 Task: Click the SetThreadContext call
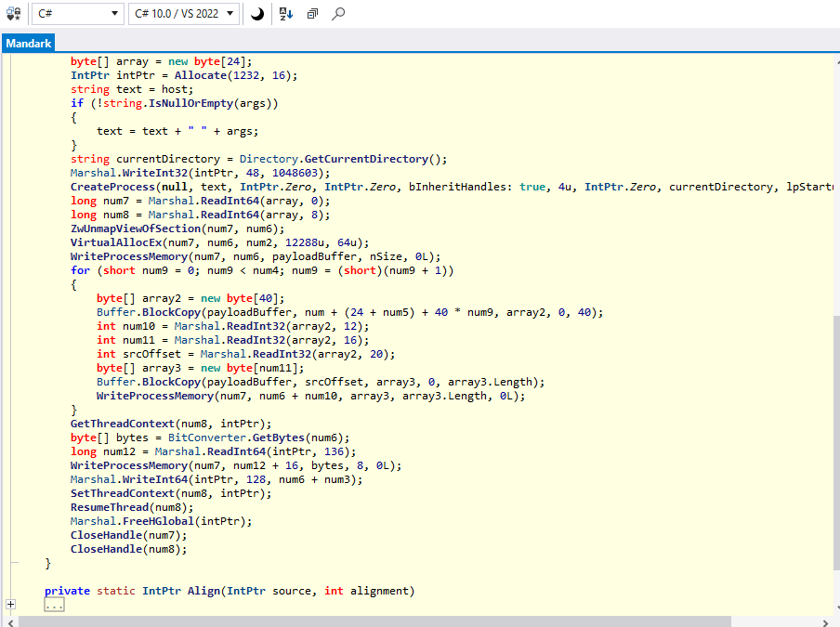click(122, 493)
